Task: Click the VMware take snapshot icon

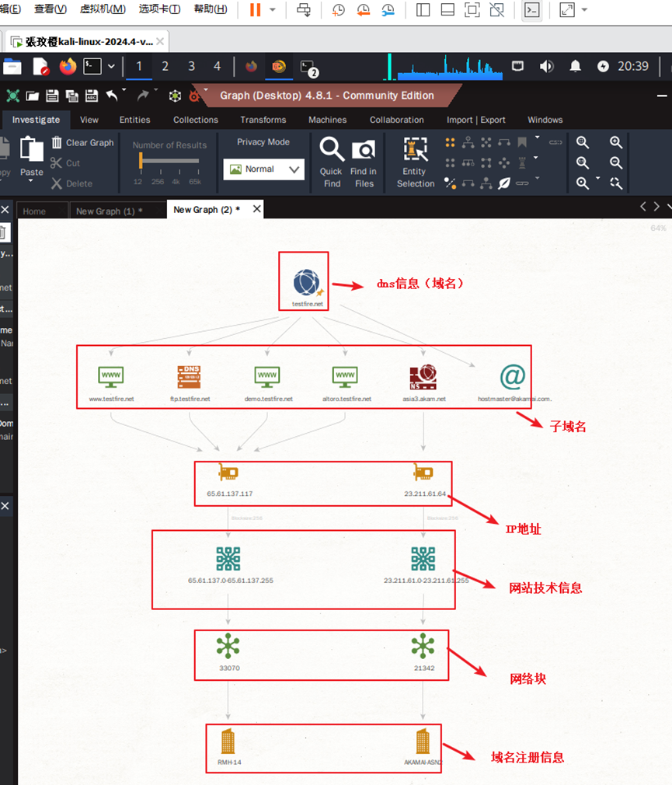Action: [x=339, y=9]
